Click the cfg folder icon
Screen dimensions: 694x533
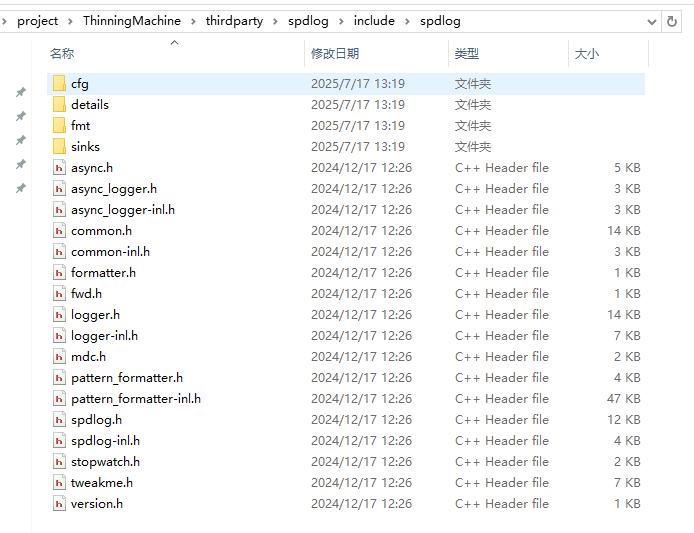pos(59,83)
